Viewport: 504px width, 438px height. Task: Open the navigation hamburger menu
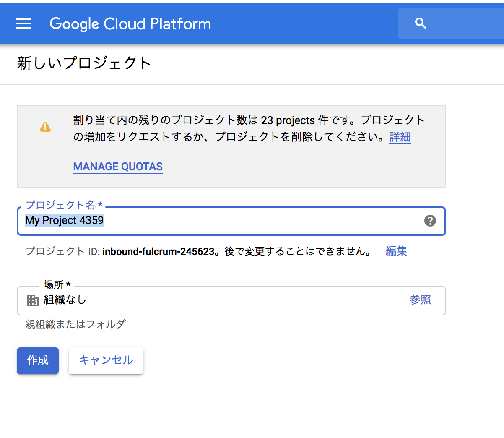tap(23, 23)
